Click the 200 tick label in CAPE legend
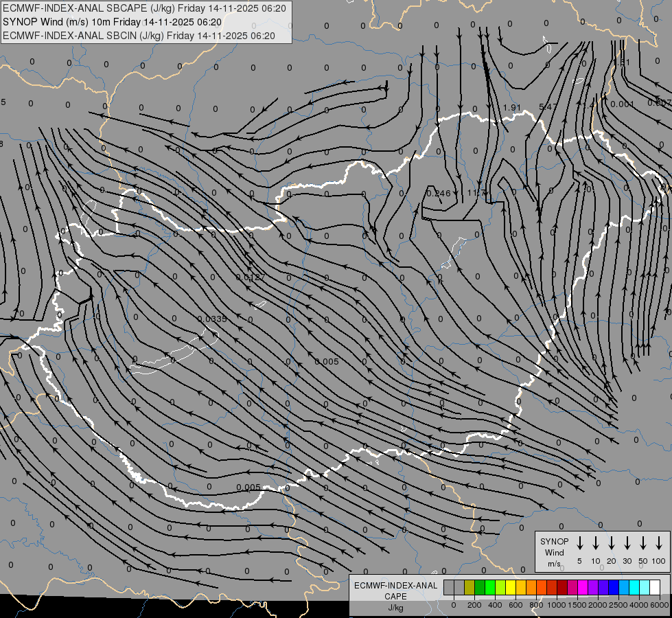Screen dimensions: 672x618 point(474,605)
